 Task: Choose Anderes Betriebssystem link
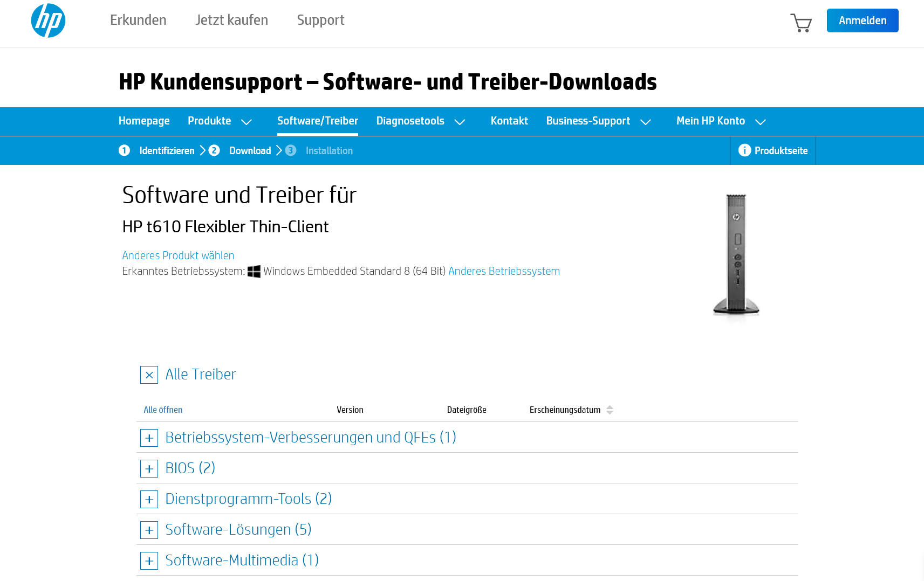click(504, 271)
